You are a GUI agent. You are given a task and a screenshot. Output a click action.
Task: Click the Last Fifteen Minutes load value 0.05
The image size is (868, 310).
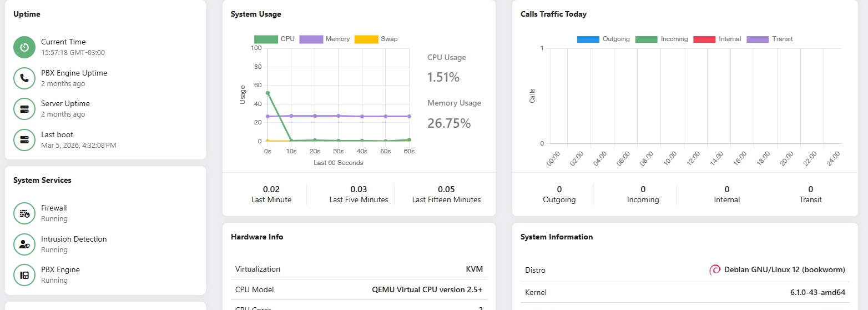[x=446, y=189]
